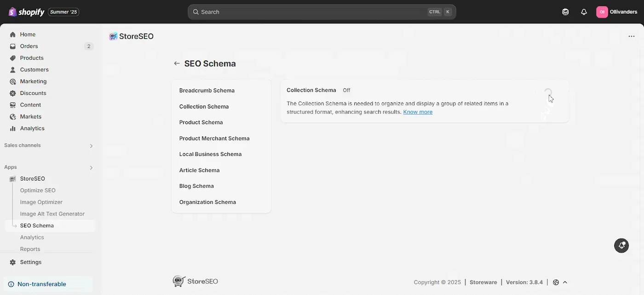
Task: Open the main Analytics item with bar-chart icon
Action: (x=32, y=128)
